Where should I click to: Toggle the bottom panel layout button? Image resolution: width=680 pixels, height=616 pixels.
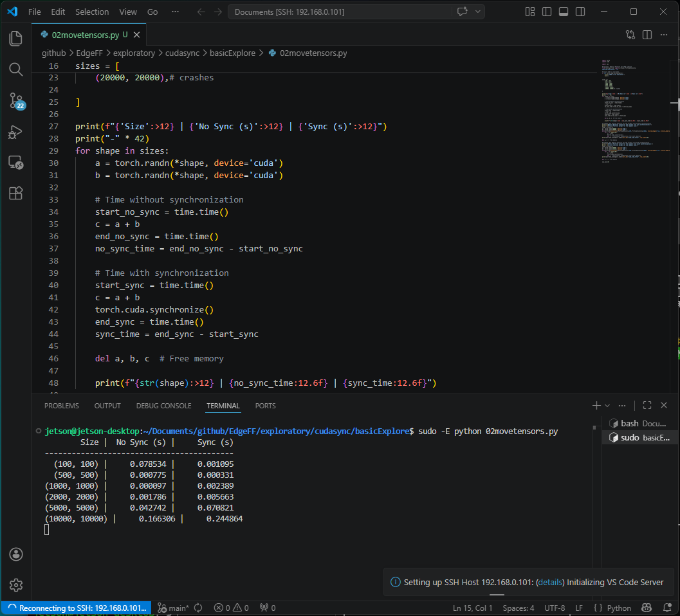tap(564, 12)
